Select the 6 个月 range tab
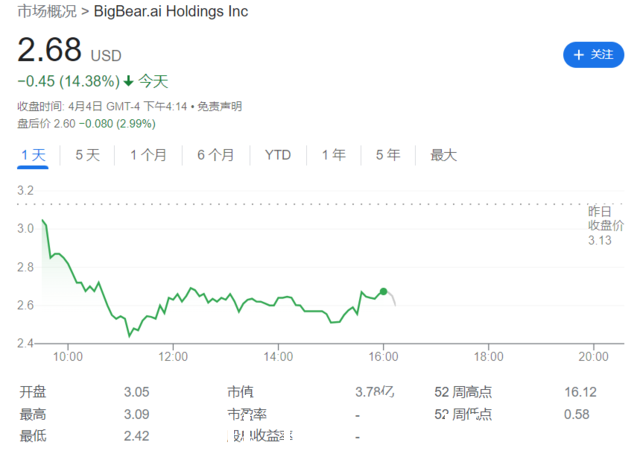 coord(216,155)
